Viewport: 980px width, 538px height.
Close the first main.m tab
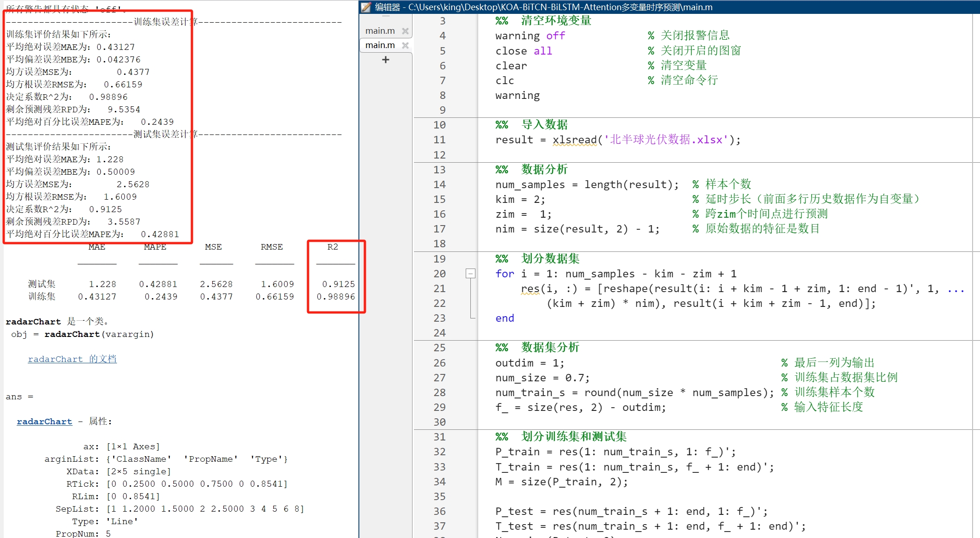406,31
